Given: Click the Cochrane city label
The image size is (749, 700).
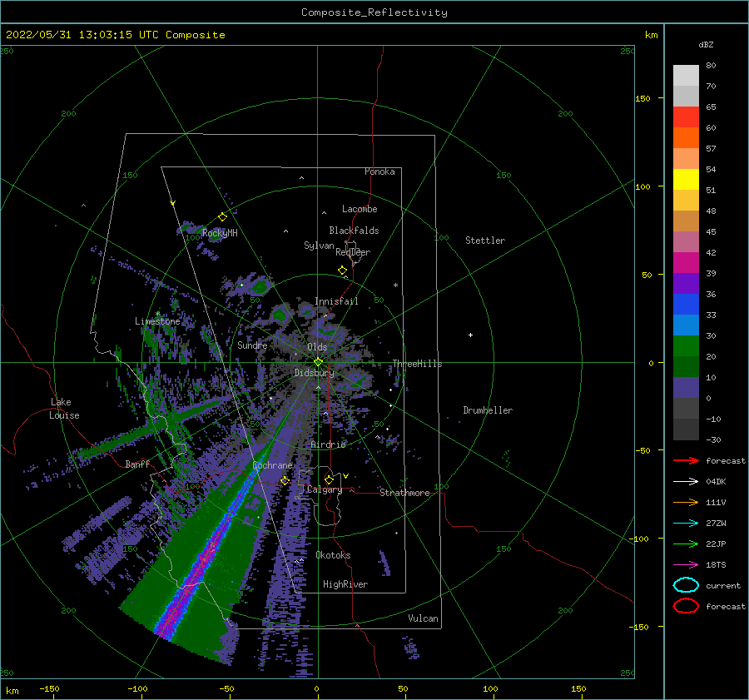Looking at the screenshot, I should point(272,465).
